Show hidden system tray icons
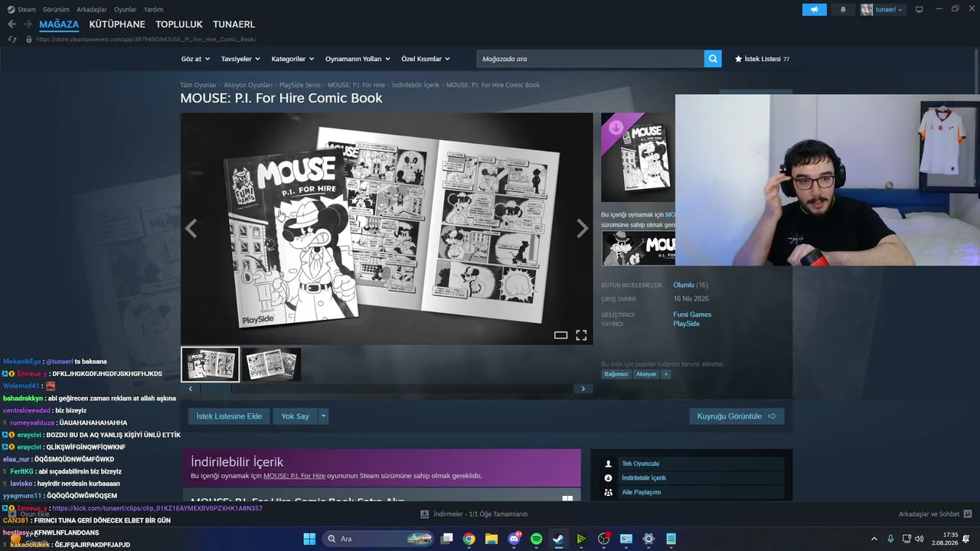 (874, 539)
